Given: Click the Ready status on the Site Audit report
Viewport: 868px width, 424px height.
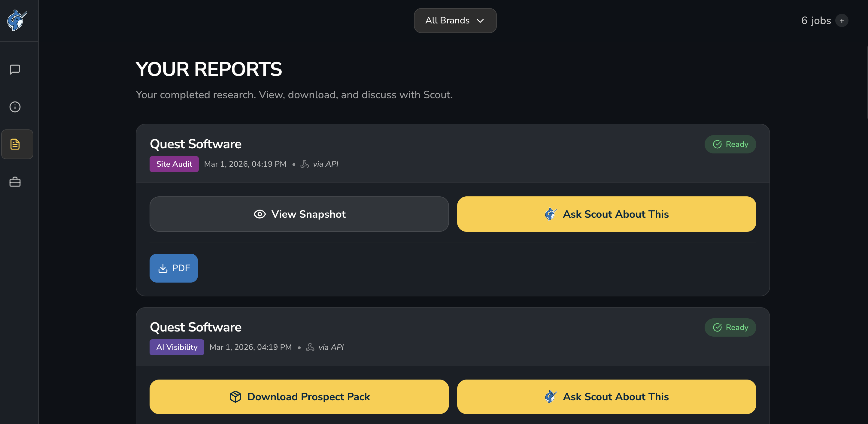Looking at the screenshot, I should coord(730,144).
